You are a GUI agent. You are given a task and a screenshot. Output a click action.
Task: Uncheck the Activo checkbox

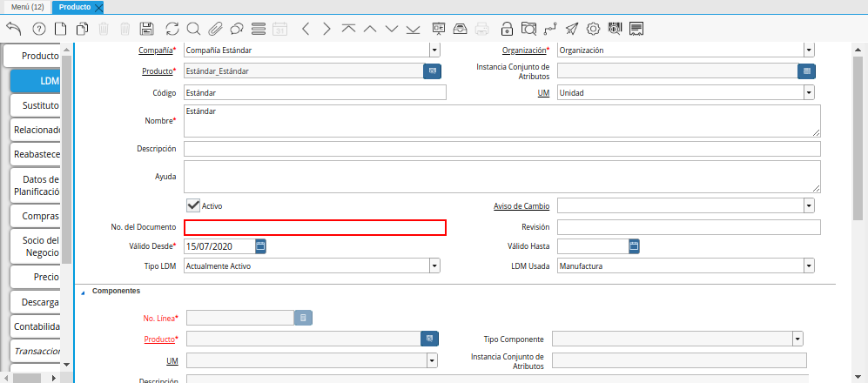click(x=193, y=205)
